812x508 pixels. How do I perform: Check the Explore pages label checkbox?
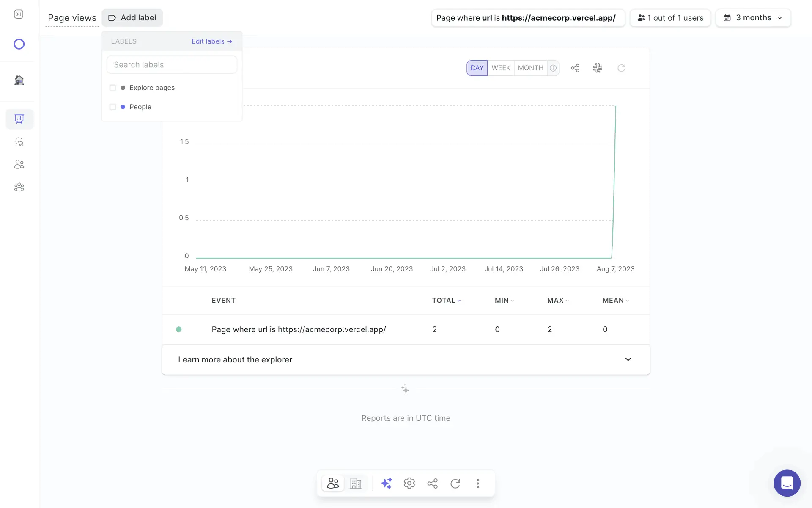[x=112, y=88]
